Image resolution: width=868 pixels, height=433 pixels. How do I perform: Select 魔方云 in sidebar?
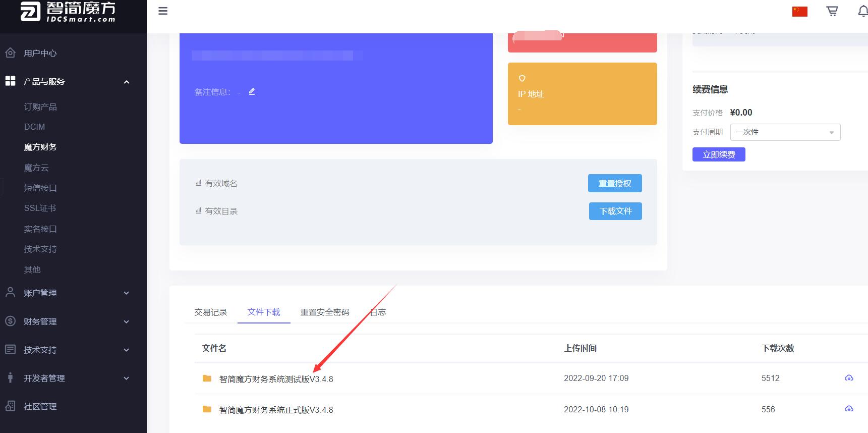click(x=36, y=168)
